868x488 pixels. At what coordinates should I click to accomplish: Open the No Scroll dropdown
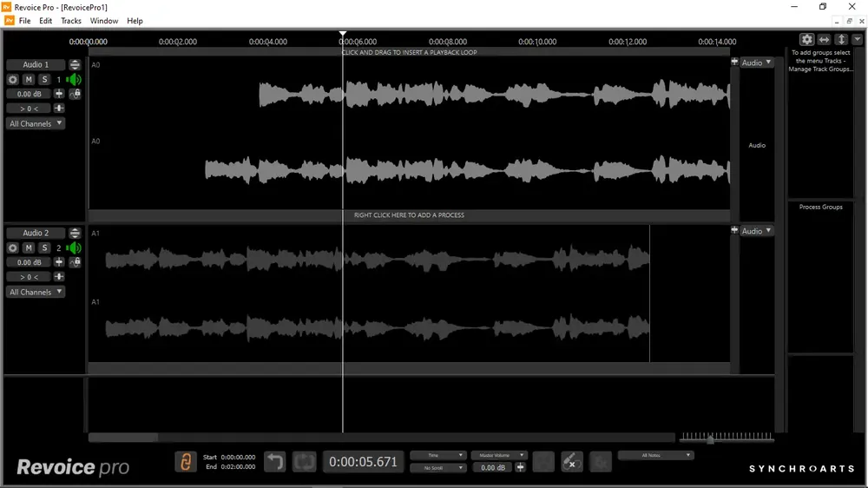[x=437, y=468]
